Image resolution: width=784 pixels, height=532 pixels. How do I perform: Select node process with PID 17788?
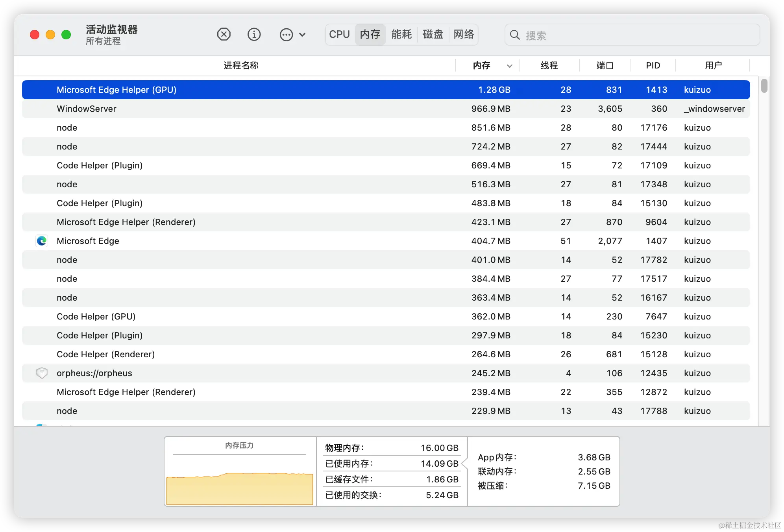(x=386, y=411)
